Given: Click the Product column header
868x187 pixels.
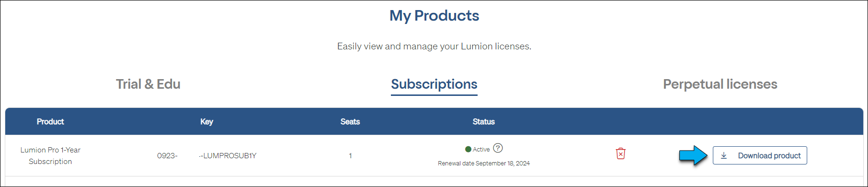Looking at the screenshot, I should pyautogui.click(x=50, y=122).
